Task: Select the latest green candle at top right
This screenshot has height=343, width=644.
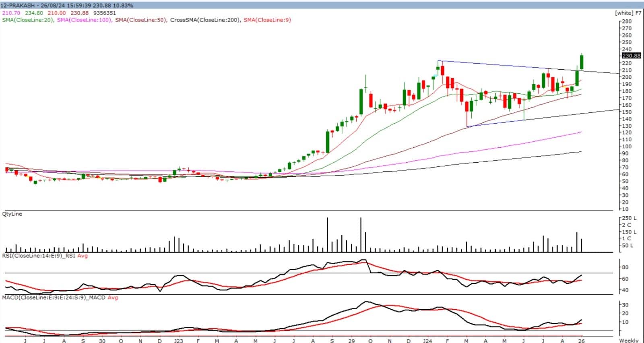Action: (582, 62)
